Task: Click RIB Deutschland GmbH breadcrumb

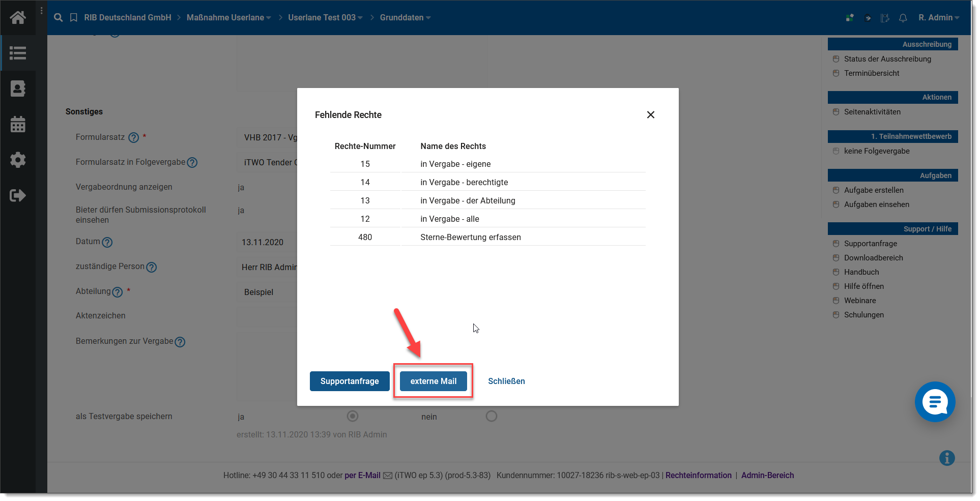Action: pyautogui.click(x=128, y=18)
